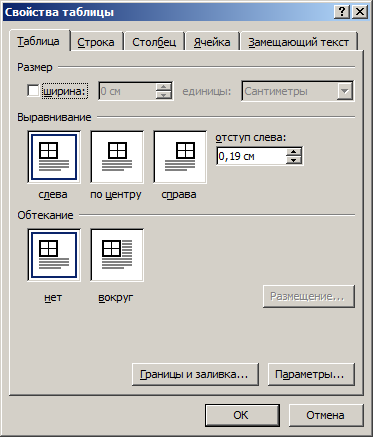Open the 'Замещающий текст' tab
The height and width of the screenshot is (437, 373).
point(299,42)
